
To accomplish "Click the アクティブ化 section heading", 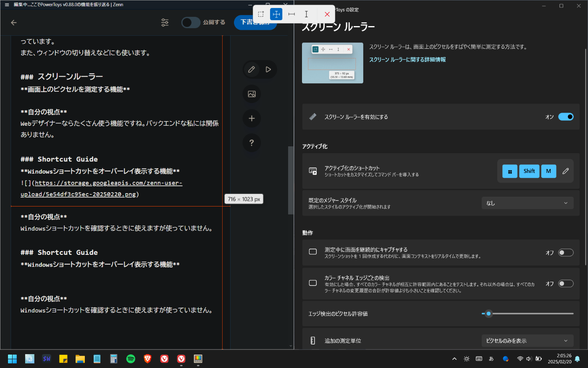I will (315, 146).
